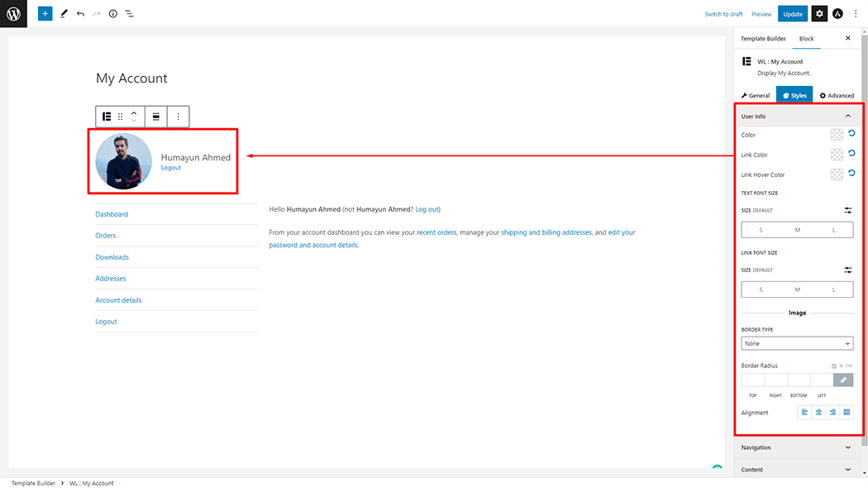Image resolution: width=868 pixels, height=488 pixels.
Task: Open the List View icon
Action: point(130,14)
